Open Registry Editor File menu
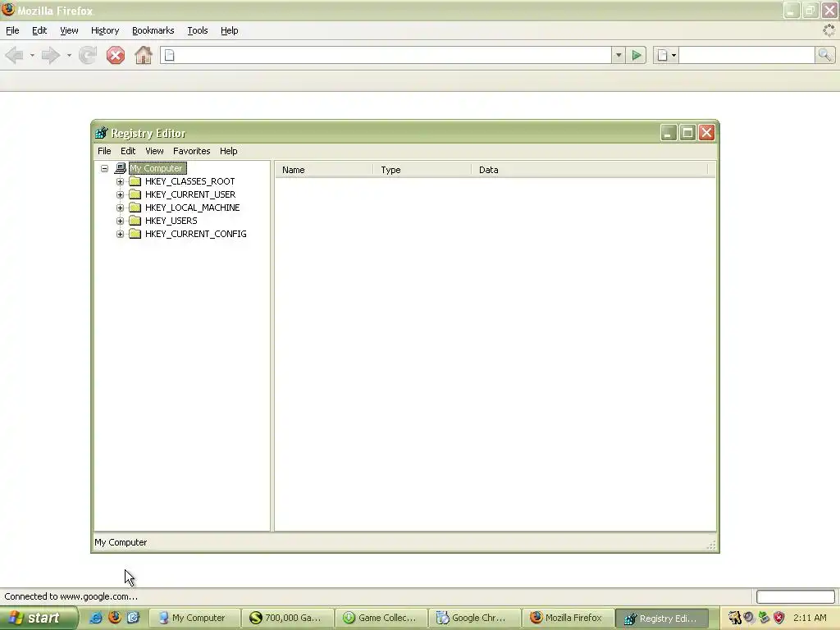This screenshot has height=630, width=840. [x=104, y=151]
